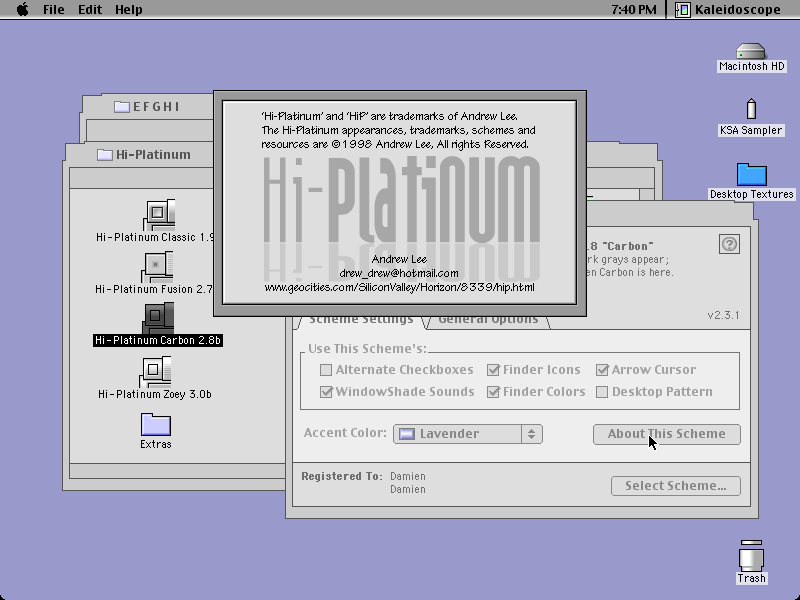Switch to the Scheme Settings tab
This screenshot has width=800, height=600.
tap(361, 321)
